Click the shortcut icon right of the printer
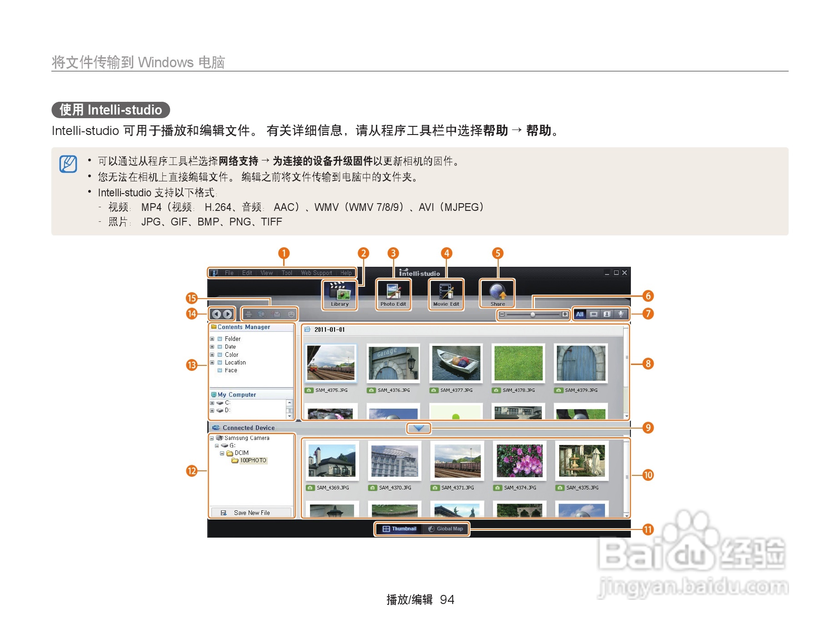The image size is (840, 634). tap(262, 314)
